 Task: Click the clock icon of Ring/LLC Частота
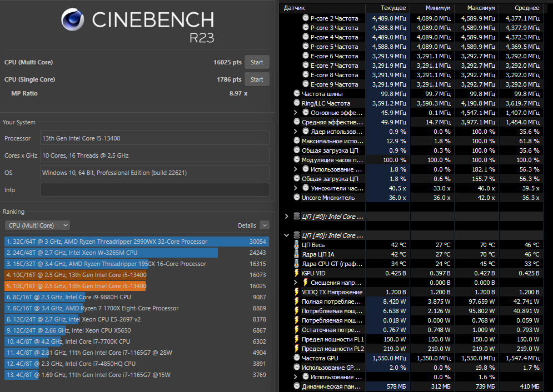click(297, 103)
